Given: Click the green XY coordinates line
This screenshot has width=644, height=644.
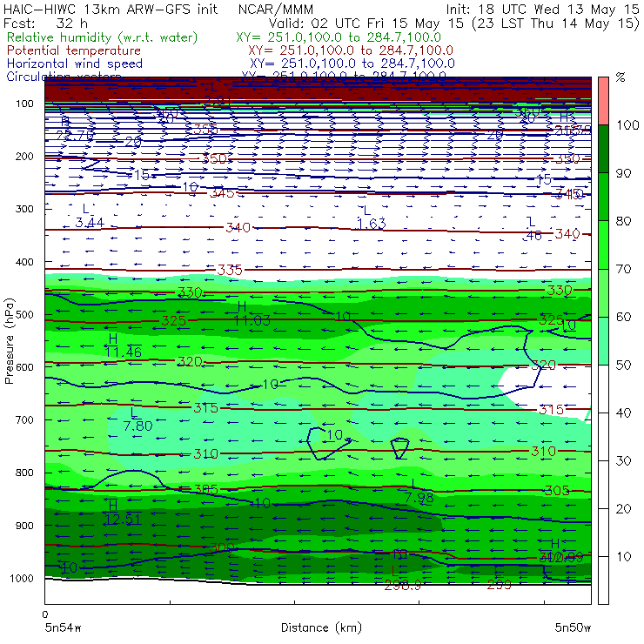Looking at the screenshot, I should [x=339, y=37].
